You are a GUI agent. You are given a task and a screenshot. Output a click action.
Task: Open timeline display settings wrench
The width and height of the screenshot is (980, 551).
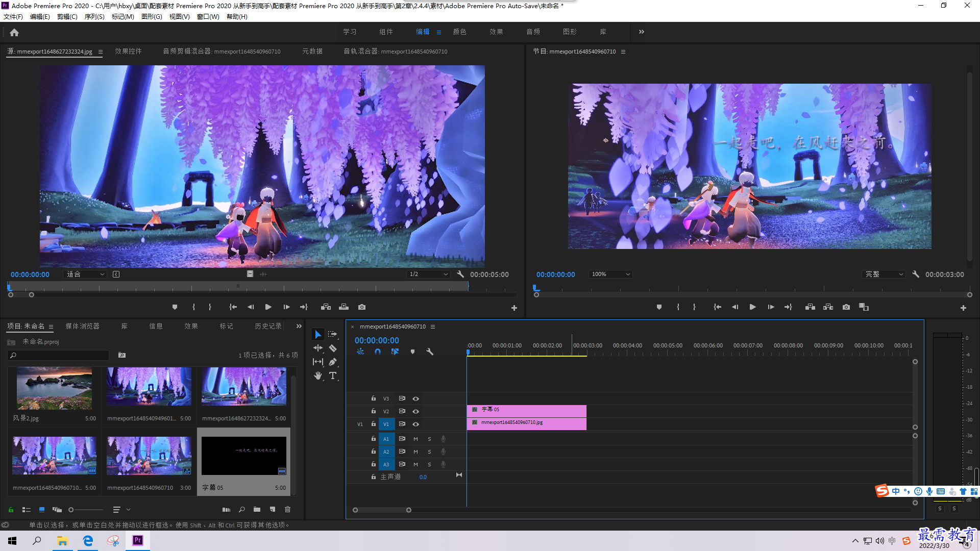[430, 352]
